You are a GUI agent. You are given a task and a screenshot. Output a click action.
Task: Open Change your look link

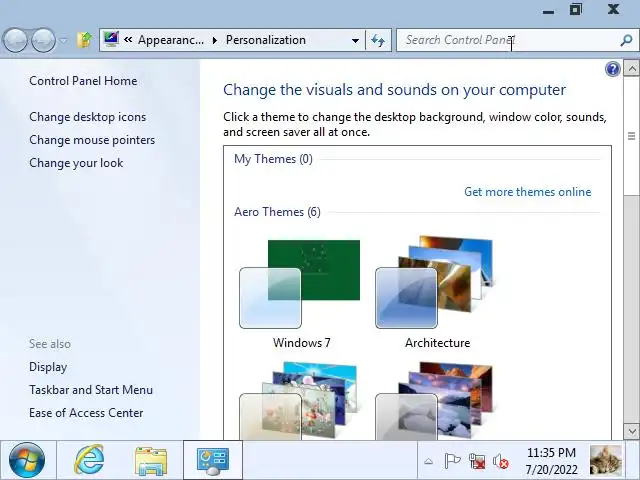pos(76,163)
